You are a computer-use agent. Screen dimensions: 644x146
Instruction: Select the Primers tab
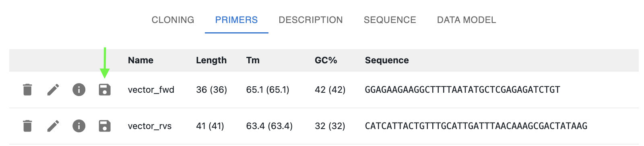coord(236,20)
